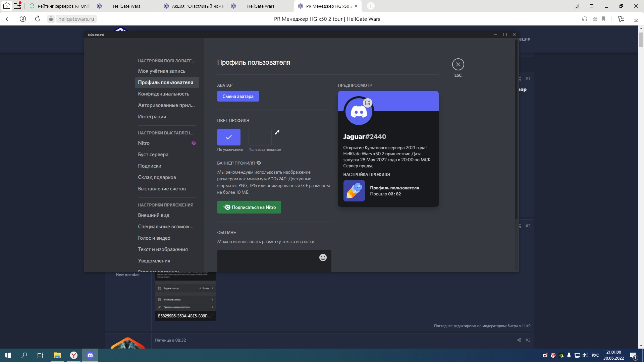
Task: Click the Пятница в 08:32 post timestamp
Action: [170, 340]
